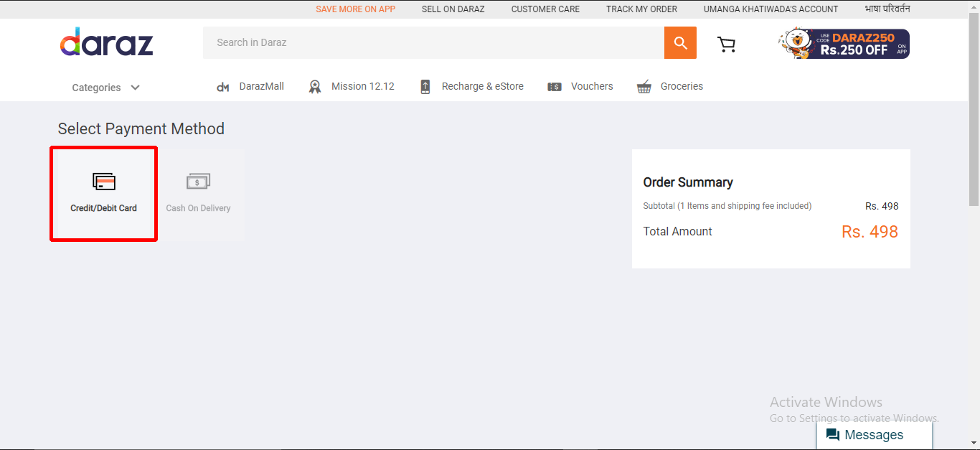Click the Recharge & eStore phone icon
Screen dimensions: 980x450
point(425,87)
